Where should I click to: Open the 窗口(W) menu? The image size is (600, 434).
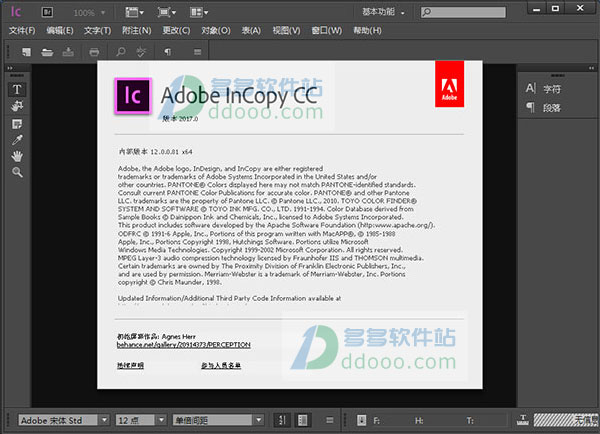[x=326, y=30]
